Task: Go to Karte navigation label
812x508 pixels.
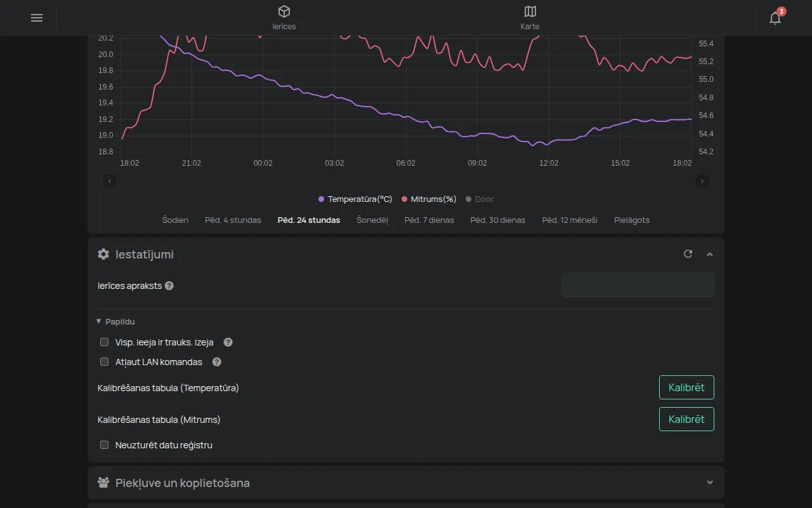Action: click(x=530, y=27)
